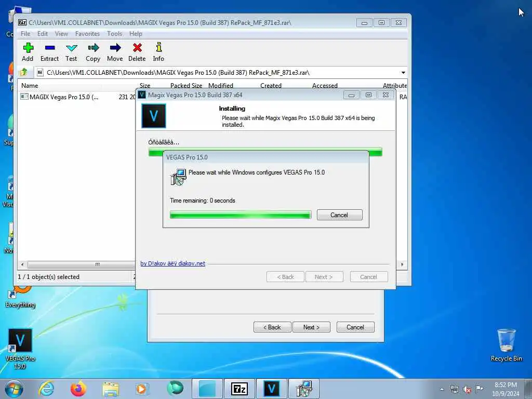Click the 7-Zip horizontal scrollbar thumb
The width and height of the screenshot is (532, 399).
(82, 264)
